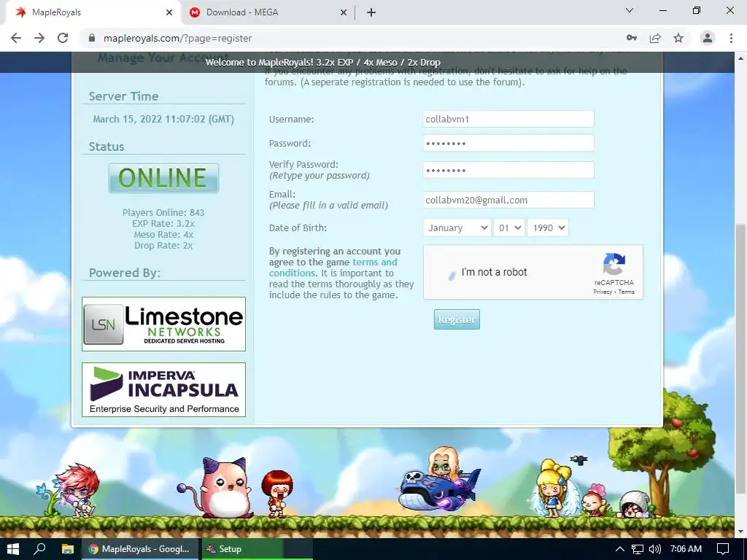Focus the Username field

(508, 119)
